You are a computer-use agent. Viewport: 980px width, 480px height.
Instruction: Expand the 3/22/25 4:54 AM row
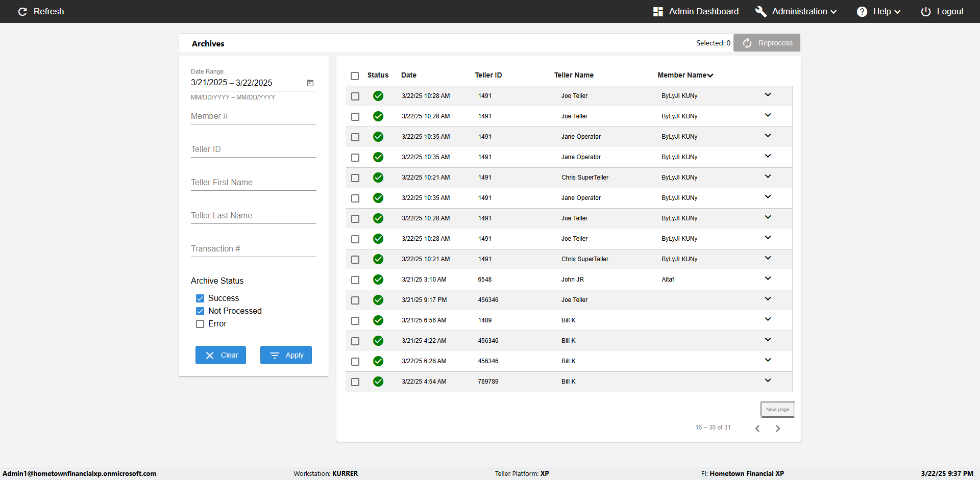(768, 381)
